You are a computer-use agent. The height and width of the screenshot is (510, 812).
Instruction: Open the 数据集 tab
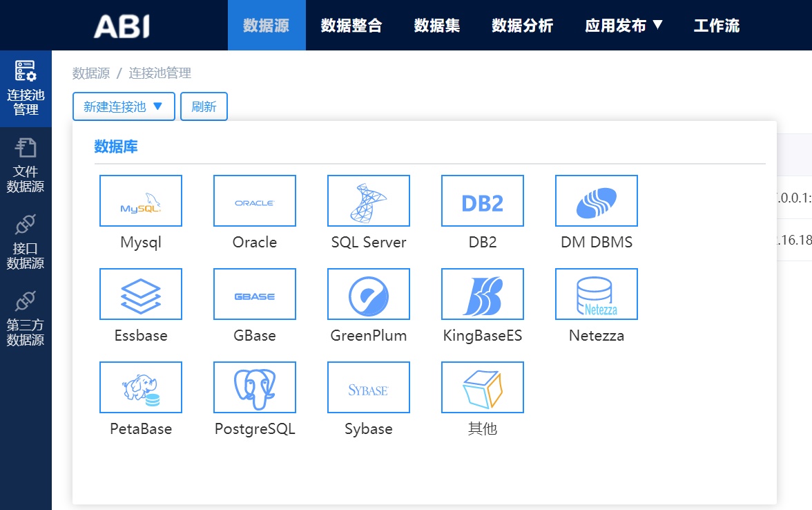pyautogui.click(x=437, y=26)
